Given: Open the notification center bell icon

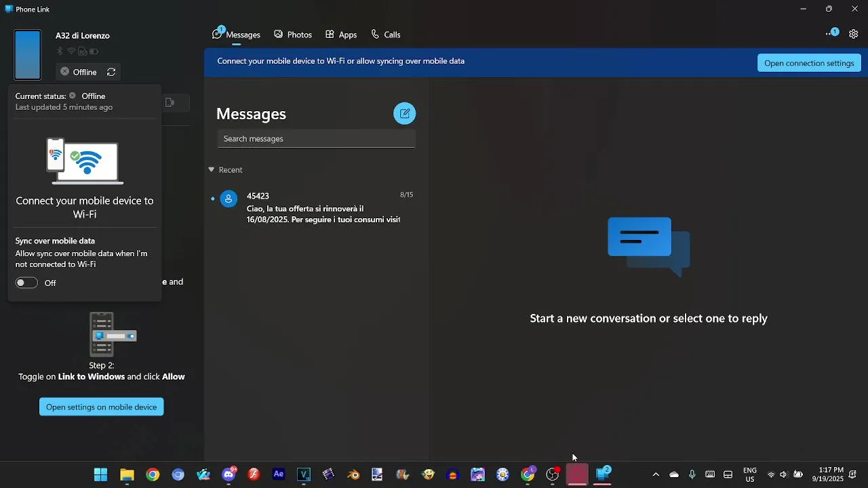Looking at the screenshot, I should [x=853, y=474].
